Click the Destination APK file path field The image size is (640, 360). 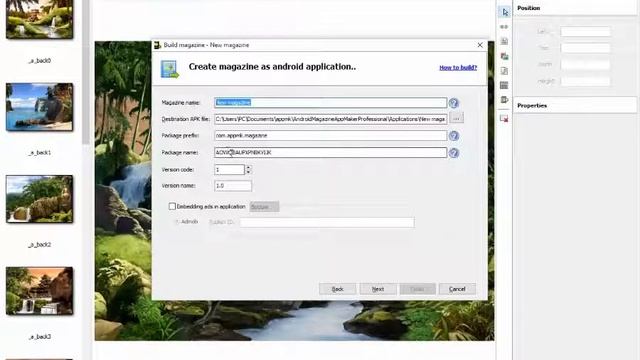330,119
